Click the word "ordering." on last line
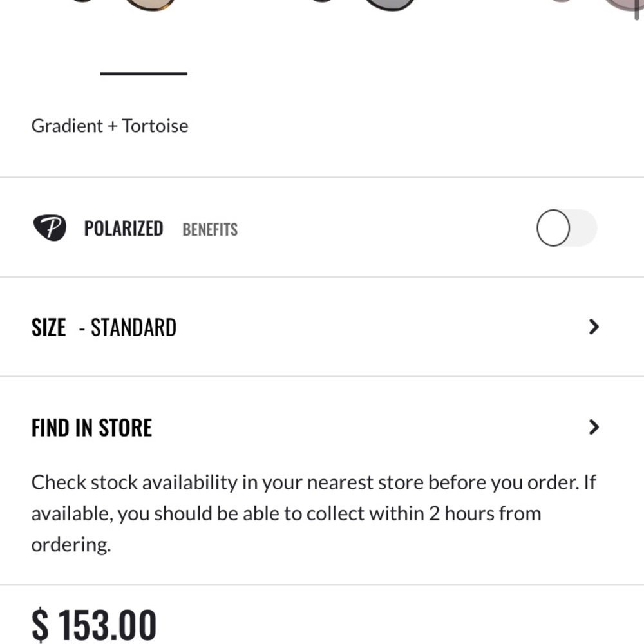Viewport: 644px width, 644px height. [x=71, y=545]
